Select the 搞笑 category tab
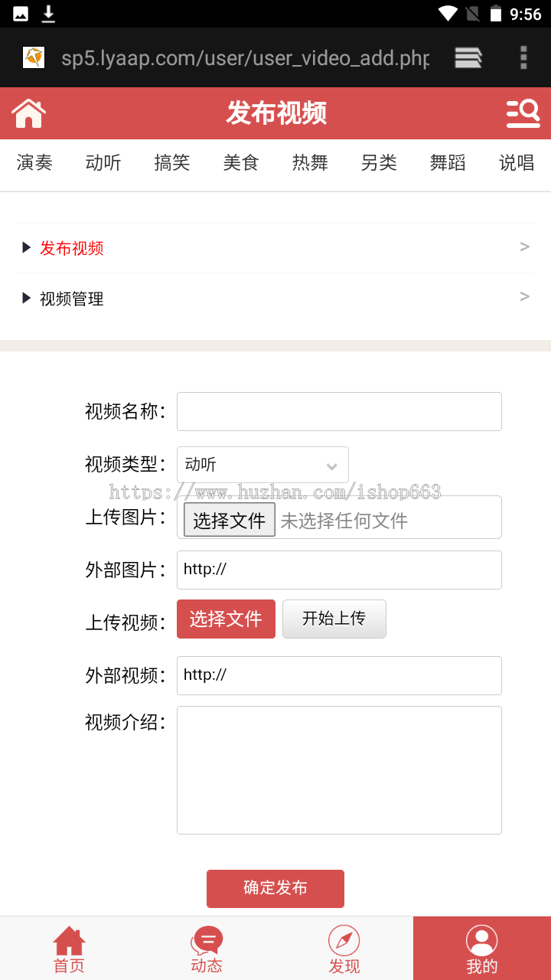Screen dimensions: 551x980 [x=172, y=162]
